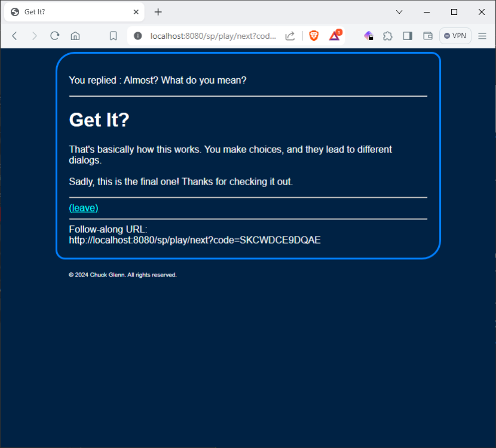Image resolution: width=496 pixels, height=448 pixels.
Task: Open Brave Shields lion icon
Action: 314,36
